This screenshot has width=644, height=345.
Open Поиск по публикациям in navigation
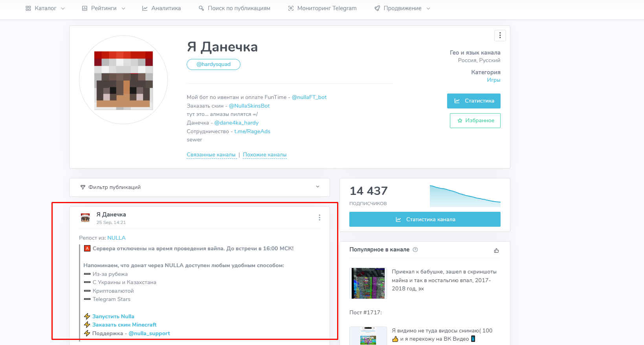tap(234, 8)
